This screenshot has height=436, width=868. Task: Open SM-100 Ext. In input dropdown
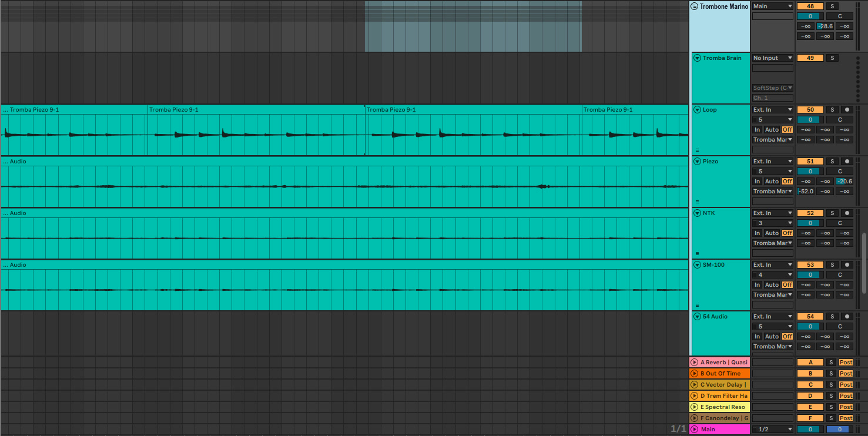773,265
